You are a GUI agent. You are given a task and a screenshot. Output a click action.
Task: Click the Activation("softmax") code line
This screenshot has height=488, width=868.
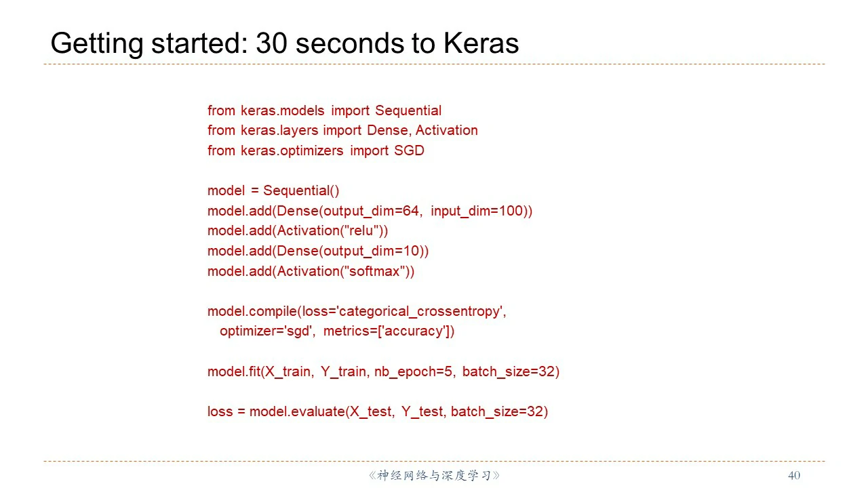[311, 271]
